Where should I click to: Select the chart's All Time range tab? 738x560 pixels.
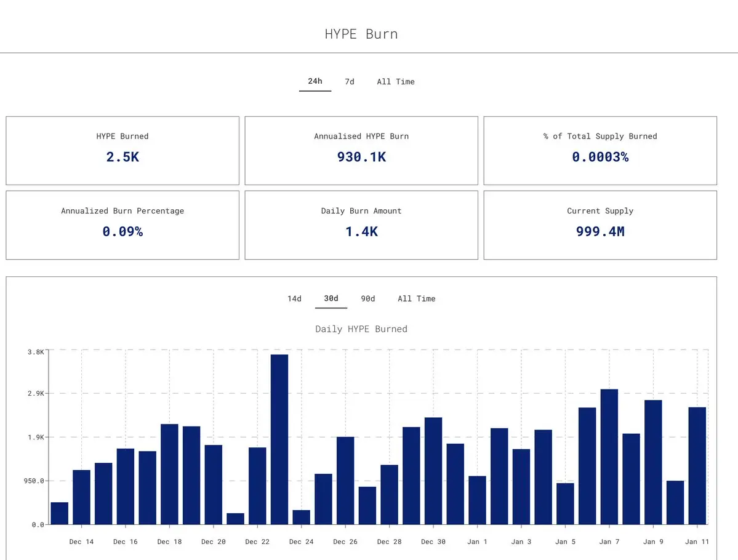(x=416, y=299)
